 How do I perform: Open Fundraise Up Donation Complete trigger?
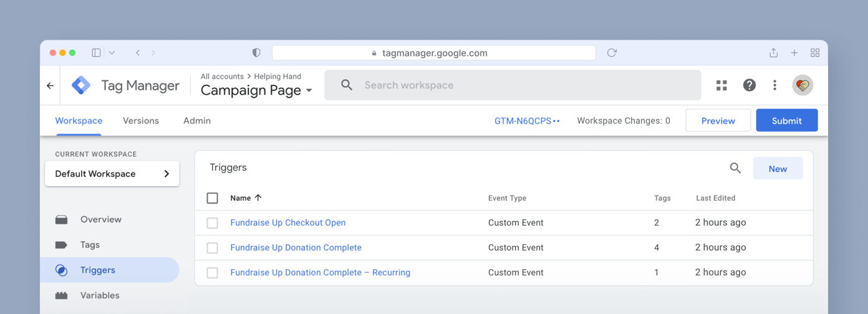point(296,247)
